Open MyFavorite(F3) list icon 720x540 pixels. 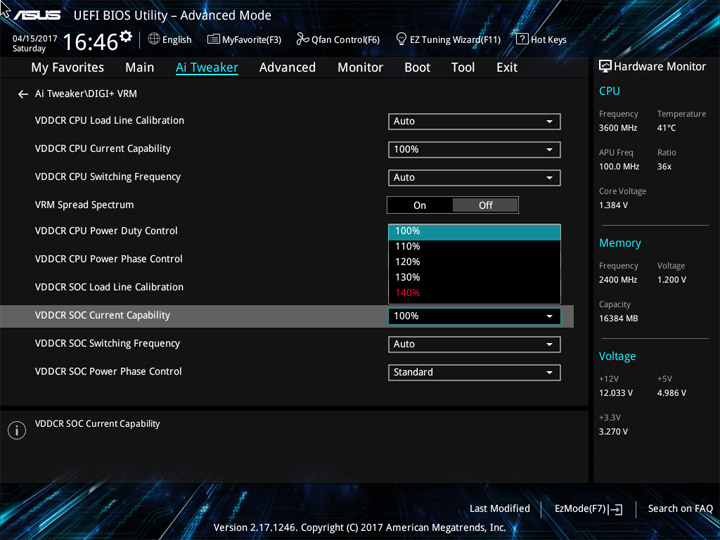(213, 39)
